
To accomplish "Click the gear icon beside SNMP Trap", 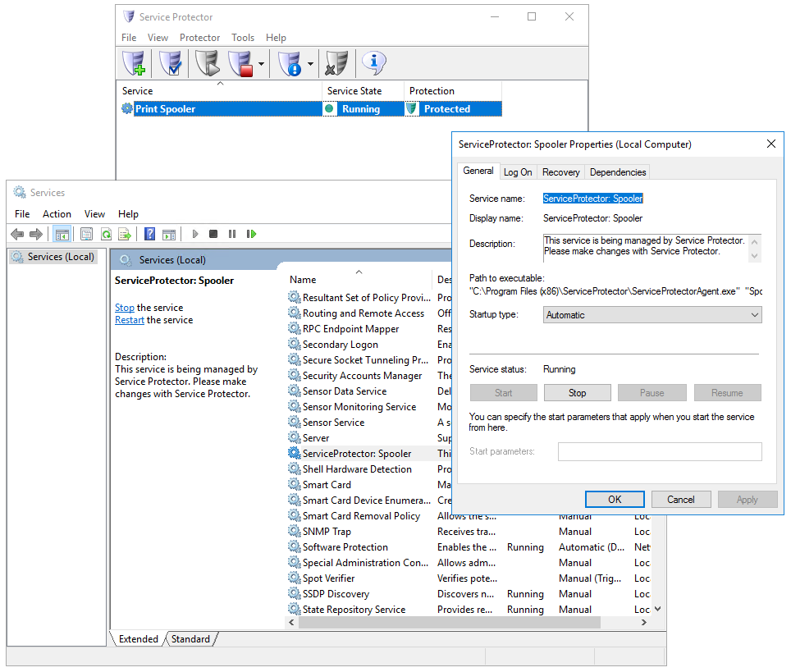I will coord(294,531).
